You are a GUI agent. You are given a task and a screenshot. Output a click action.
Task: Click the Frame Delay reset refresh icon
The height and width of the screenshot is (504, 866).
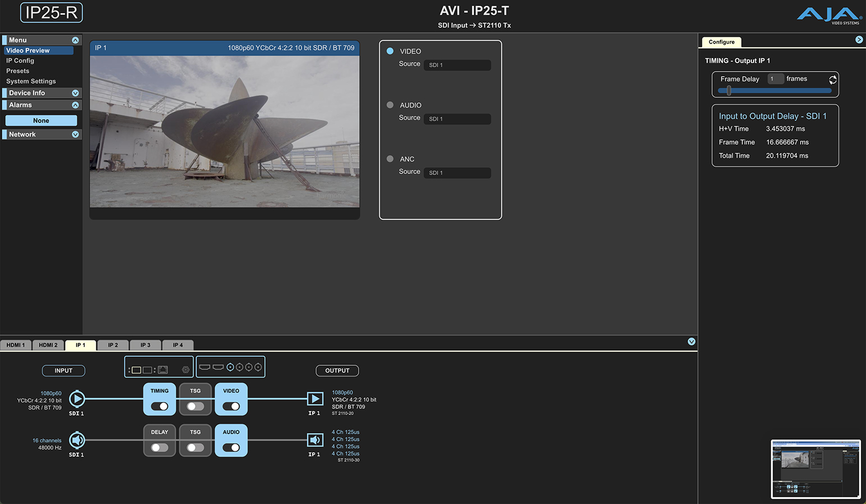[832, 79]
